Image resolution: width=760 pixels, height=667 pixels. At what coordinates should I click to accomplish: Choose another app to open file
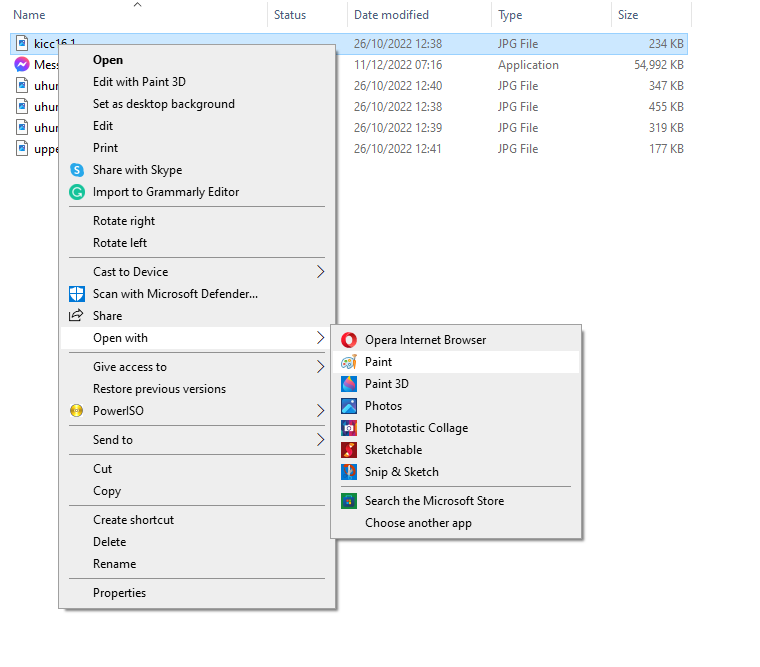point(418,523)
